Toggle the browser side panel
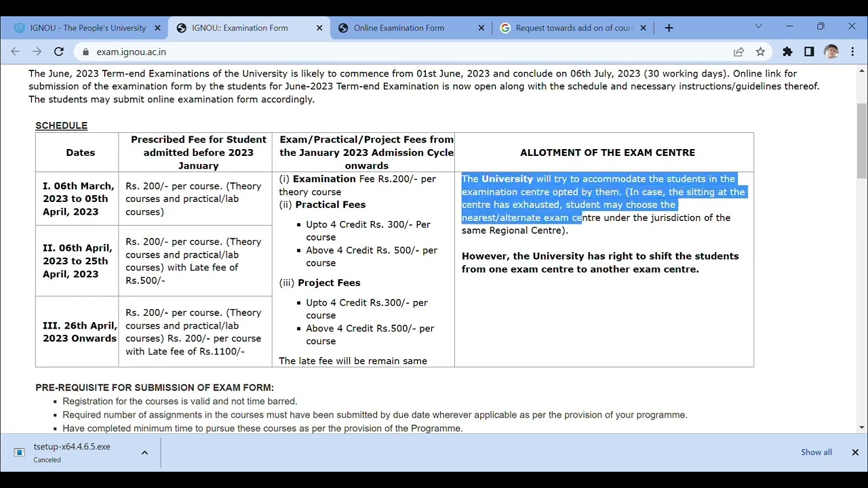 809,52
